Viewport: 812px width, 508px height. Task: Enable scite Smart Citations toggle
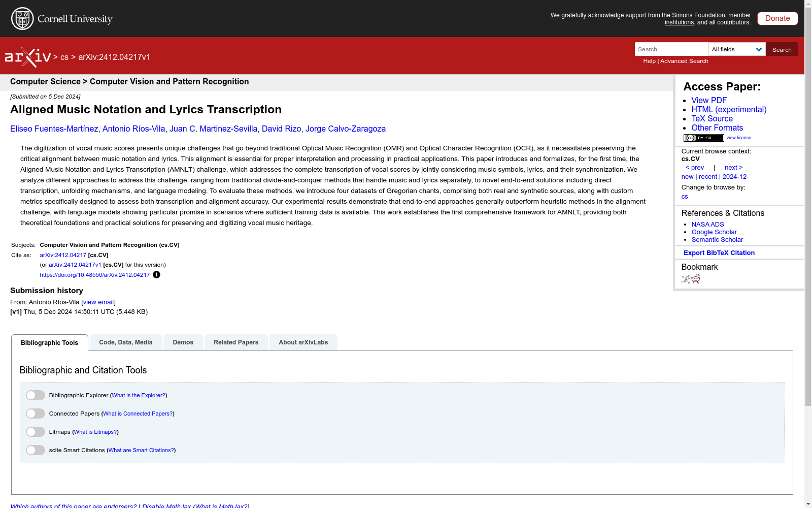36,450
